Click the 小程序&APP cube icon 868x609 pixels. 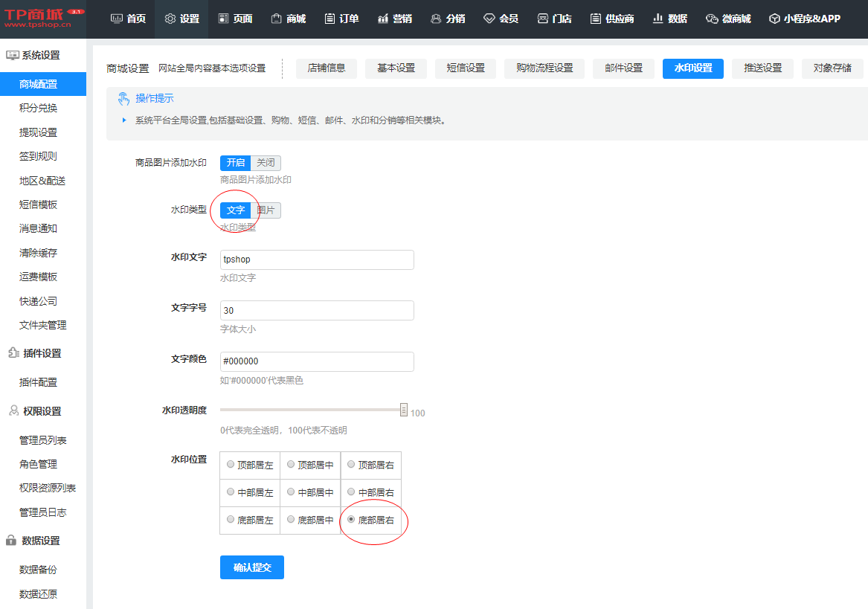[774, 19]
